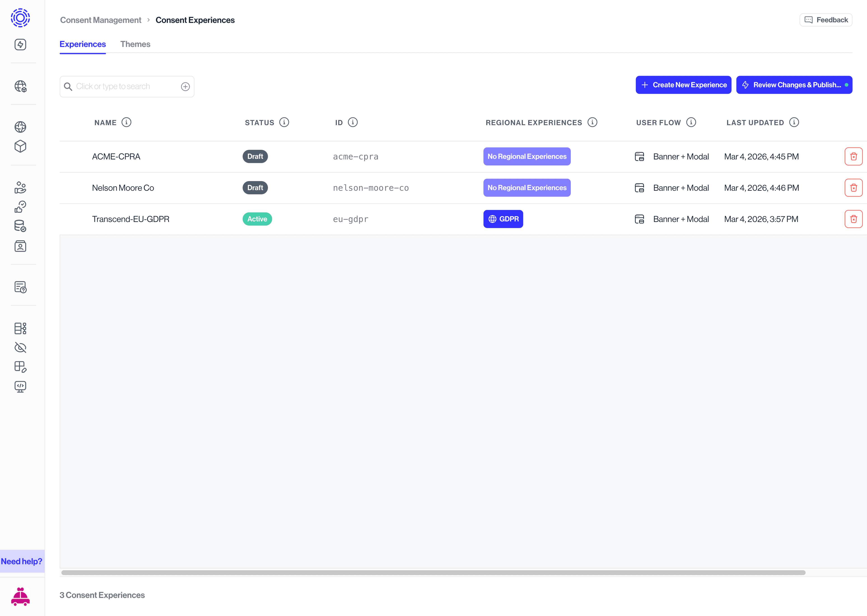Click the delete icon for ACME-CPRA row
Image resolution: width=867 pixels, height=616 pixels.
(854, 156)
